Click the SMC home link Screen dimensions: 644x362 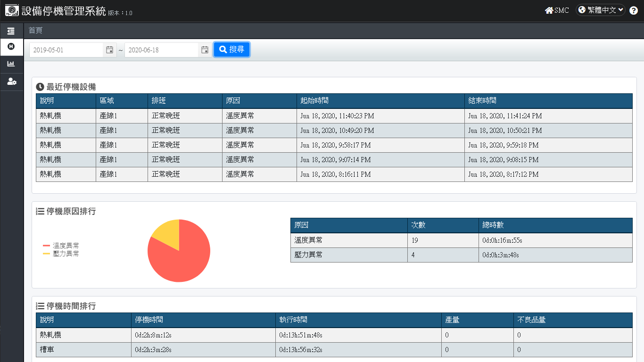557,10
